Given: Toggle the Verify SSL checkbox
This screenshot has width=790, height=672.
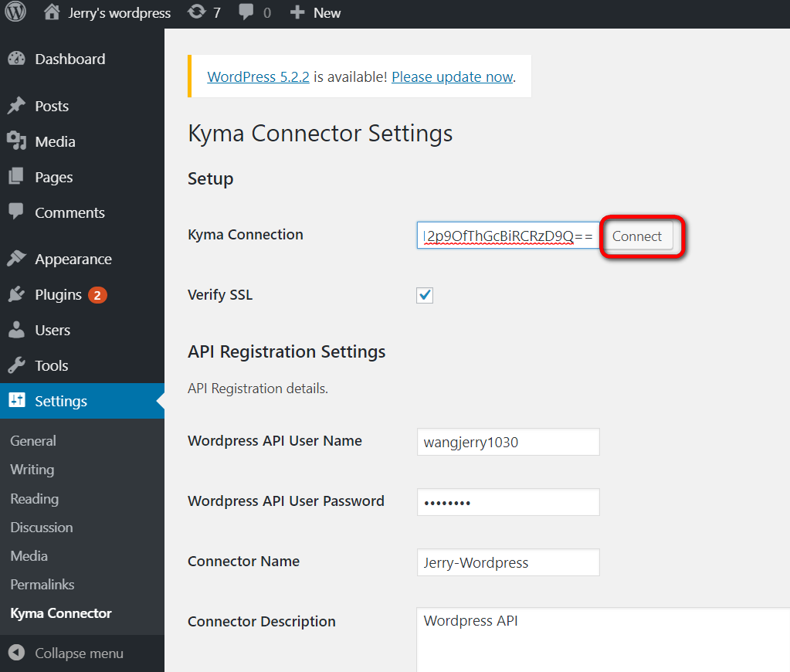Looking at the screenshot, I should pyautogui.click(x=425, y=295).
